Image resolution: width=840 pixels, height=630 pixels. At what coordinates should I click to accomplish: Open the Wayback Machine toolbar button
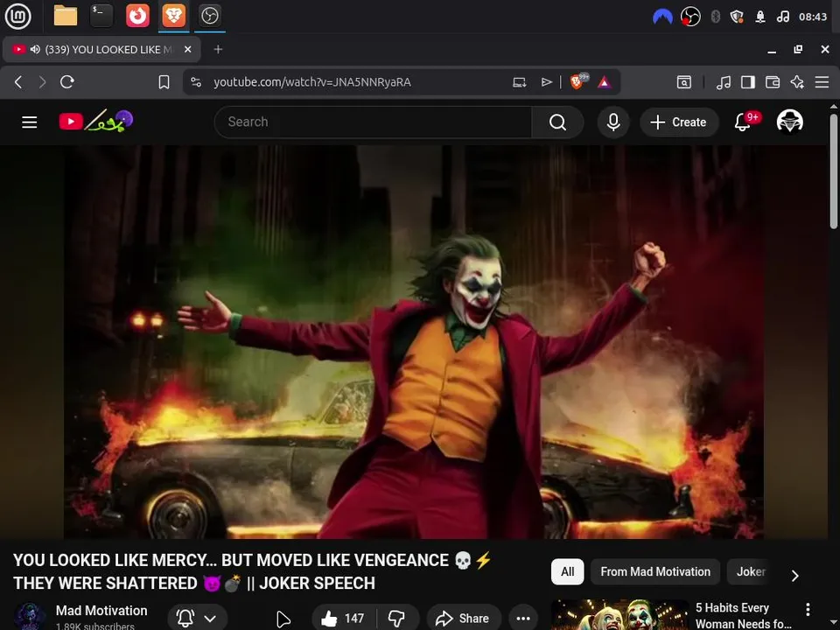683,82
